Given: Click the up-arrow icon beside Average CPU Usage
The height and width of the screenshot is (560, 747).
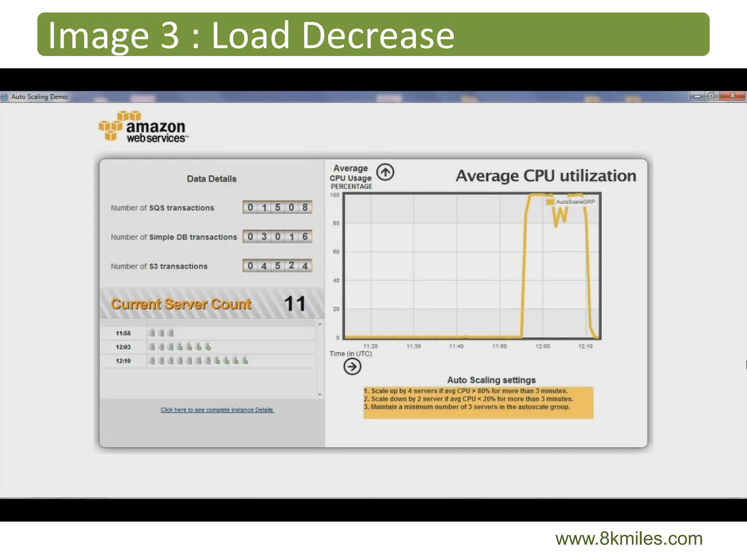Looking at the screenshot, I should [x=385, y=172].
